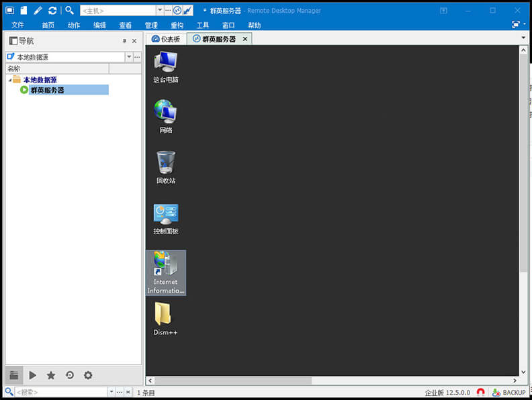Click the recent history icon in navigation footer
This screenshot has width=532, height=400.
tap(70, 375)
